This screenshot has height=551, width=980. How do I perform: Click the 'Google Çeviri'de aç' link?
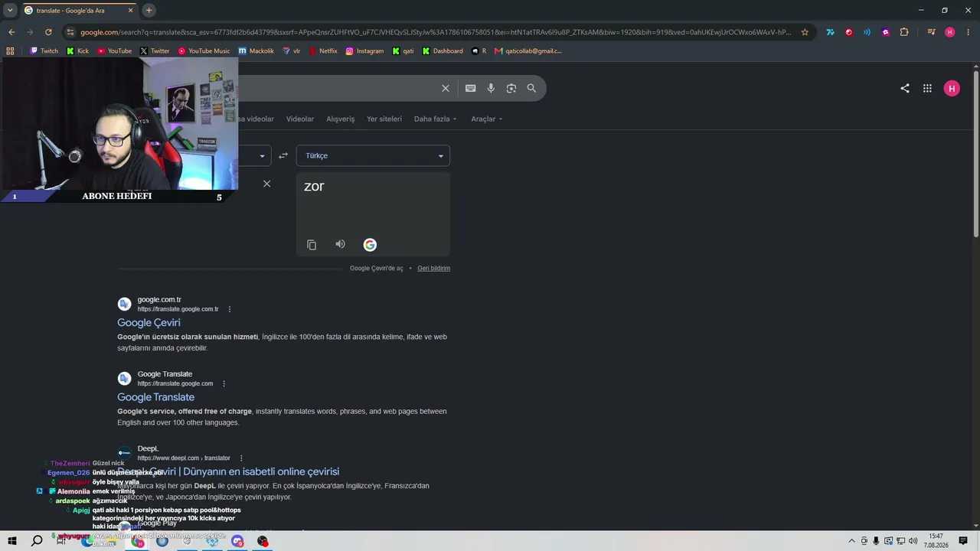click(376, 269)
